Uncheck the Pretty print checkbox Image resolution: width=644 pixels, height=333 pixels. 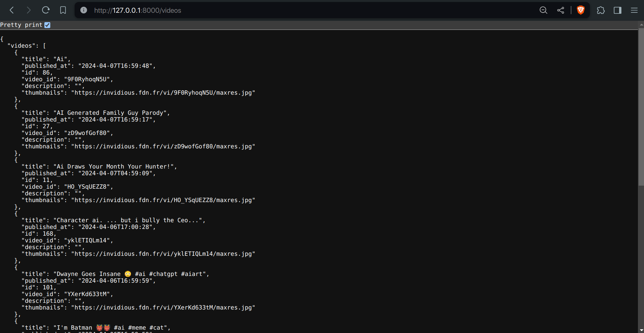47,25
